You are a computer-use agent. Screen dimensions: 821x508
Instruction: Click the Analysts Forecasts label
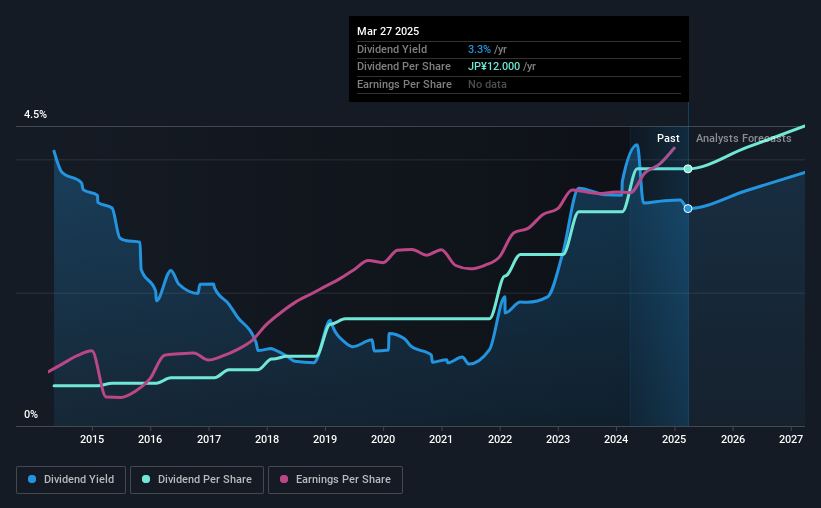pos(744,138)
